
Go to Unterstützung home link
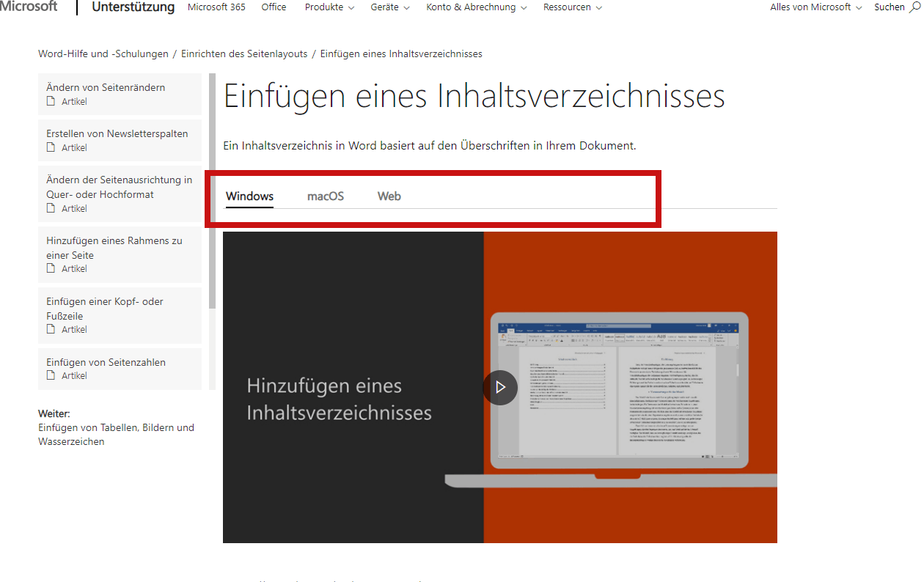(133, 7)
